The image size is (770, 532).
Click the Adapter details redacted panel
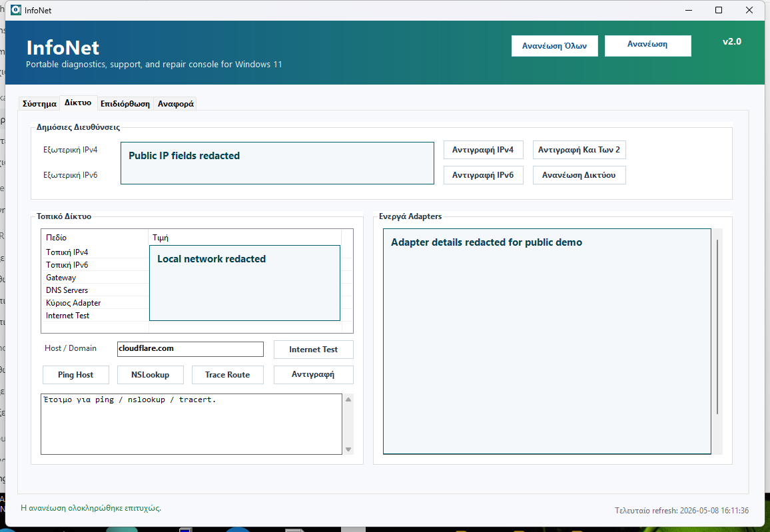(547, 342)
